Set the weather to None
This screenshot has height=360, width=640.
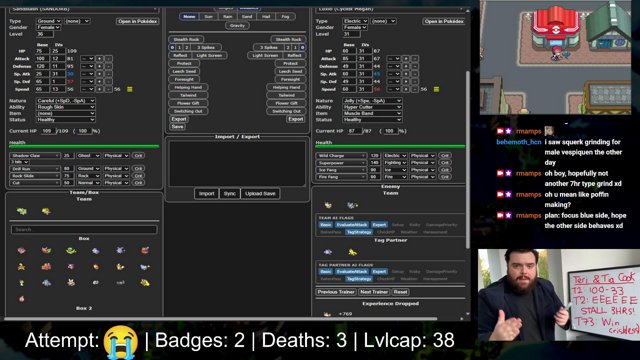tap(189, 17)
